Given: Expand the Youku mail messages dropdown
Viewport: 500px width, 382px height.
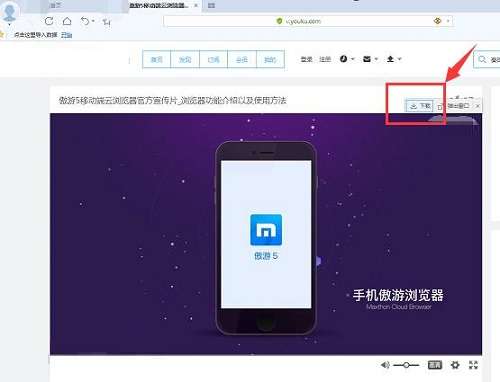Looking at the screenshot, I should [370, 59].
